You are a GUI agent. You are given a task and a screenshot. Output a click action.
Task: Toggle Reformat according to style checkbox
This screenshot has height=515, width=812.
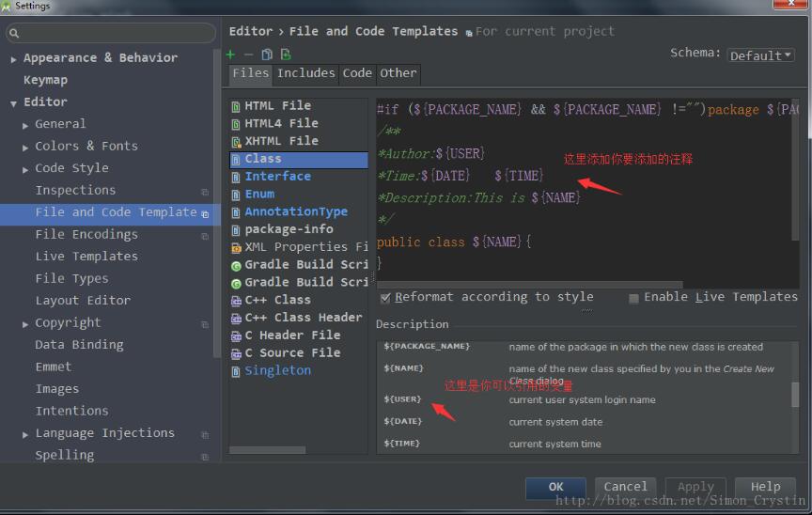pyautogui.click(x=385, y=298)
